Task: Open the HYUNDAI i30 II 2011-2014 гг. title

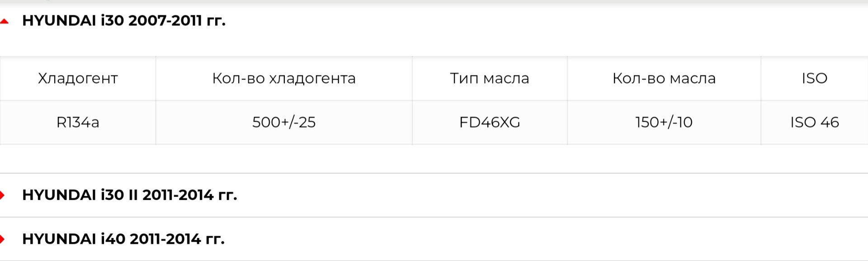Action: (129, 195)
